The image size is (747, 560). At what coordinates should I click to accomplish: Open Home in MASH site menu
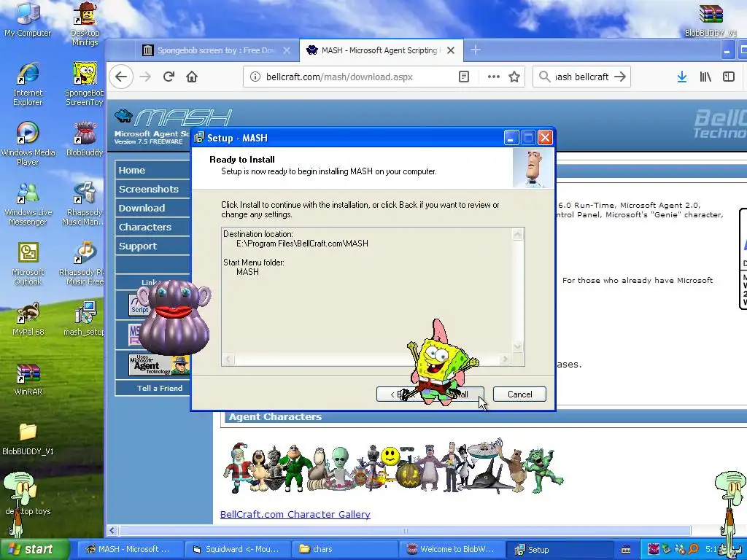pos(152,170)
